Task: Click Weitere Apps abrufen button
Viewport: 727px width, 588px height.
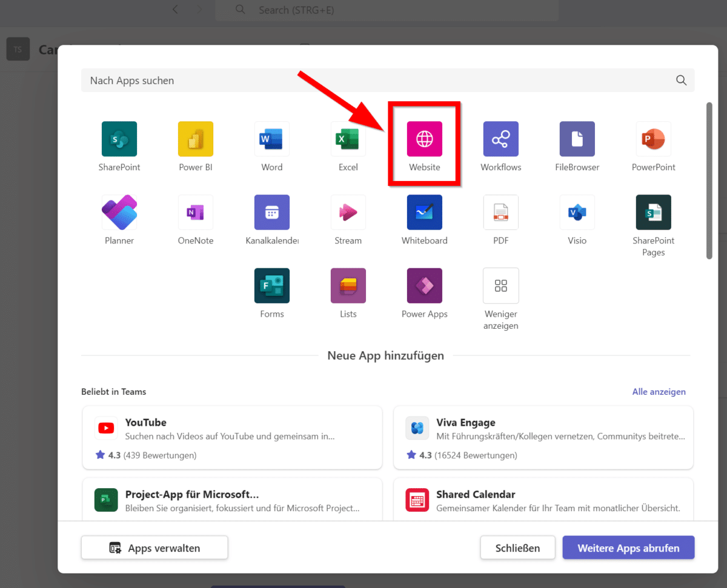Action: pos(628,548)
